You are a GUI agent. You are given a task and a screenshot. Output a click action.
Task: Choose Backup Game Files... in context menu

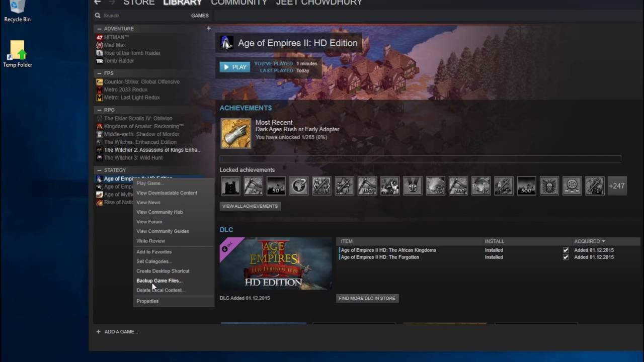159,281
